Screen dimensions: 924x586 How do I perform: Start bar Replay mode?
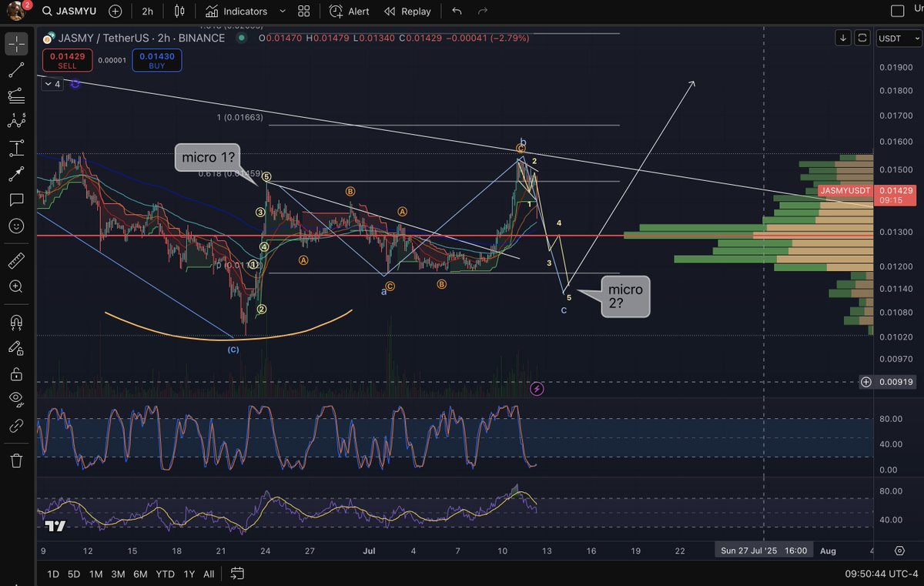tap(407, 12)
